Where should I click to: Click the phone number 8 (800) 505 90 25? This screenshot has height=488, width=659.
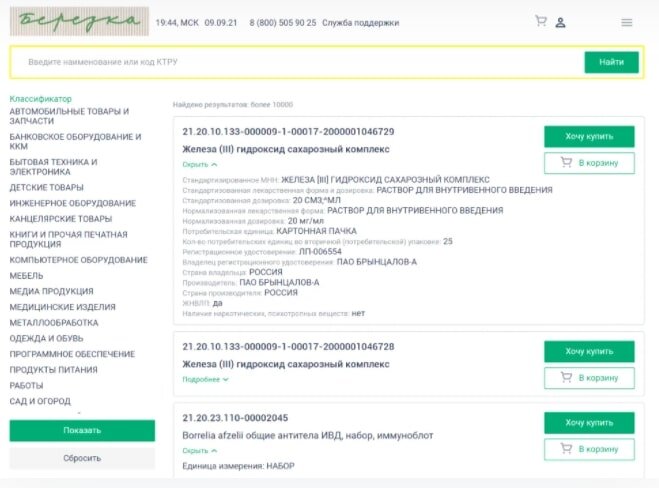tap(282, 23)
